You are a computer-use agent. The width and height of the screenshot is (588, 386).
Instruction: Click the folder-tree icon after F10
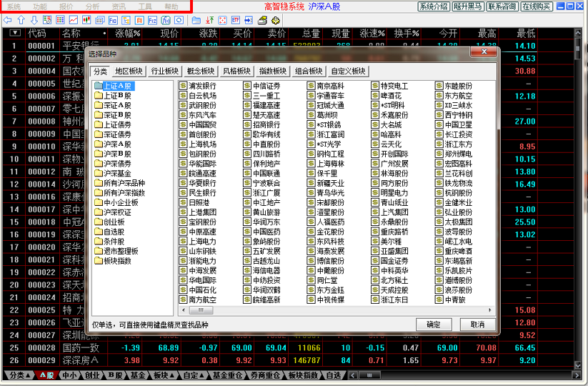click(x=126, y=20)
